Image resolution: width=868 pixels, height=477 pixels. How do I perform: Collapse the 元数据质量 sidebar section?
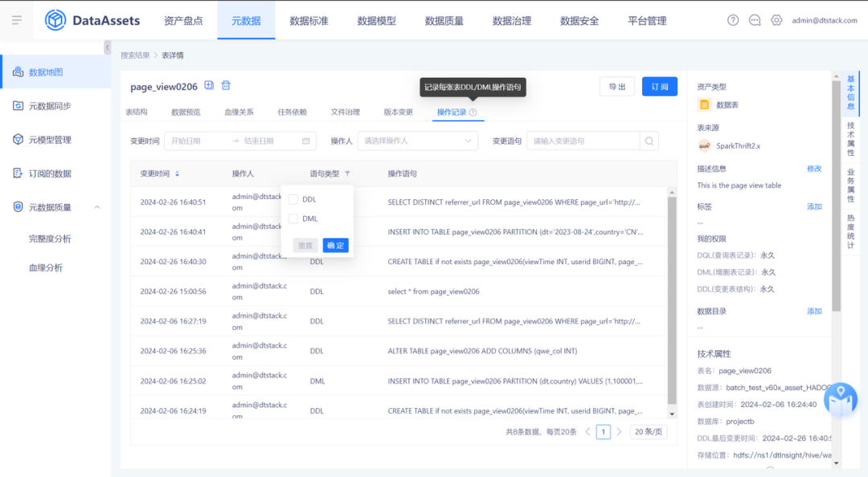click(97, 207)
